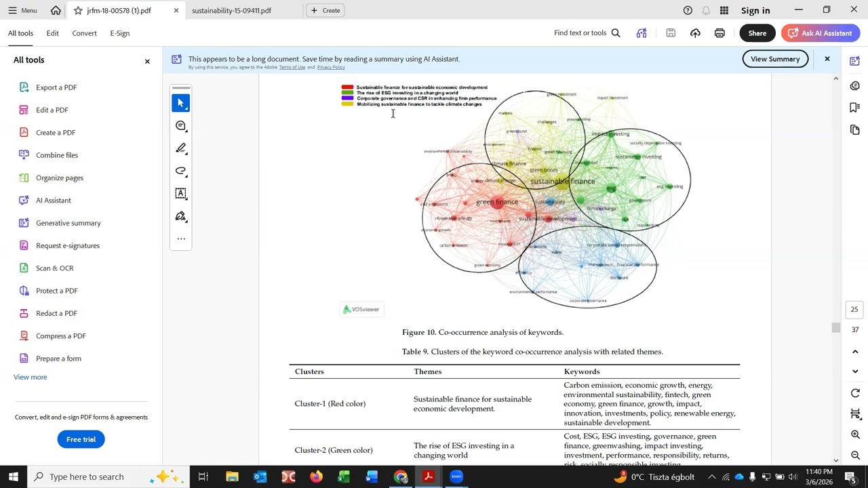Image resolution: width=868 pixels, height=488 pixels.
Task: Open the Edit menu tab
Action: [52, 33]
